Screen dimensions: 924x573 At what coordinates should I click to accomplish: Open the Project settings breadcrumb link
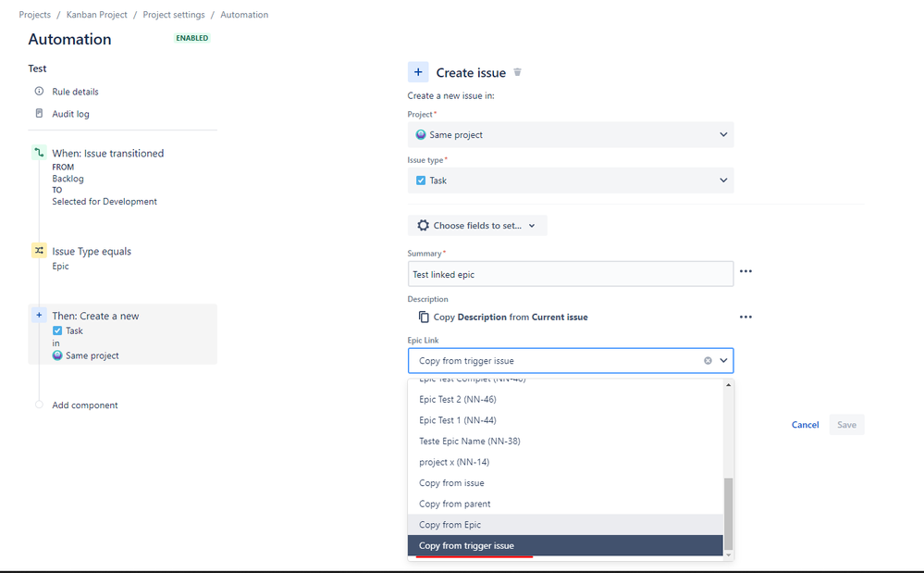coord(174,15)
